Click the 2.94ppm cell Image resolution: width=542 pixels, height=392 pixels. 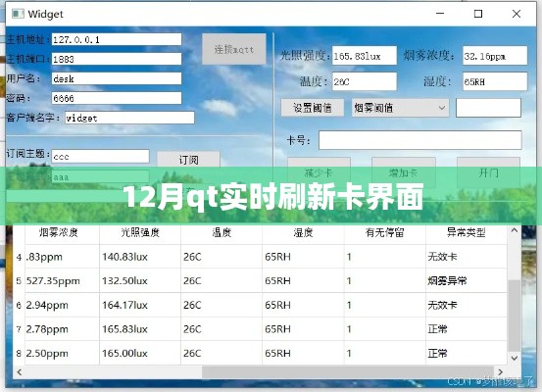click(62, 305)
